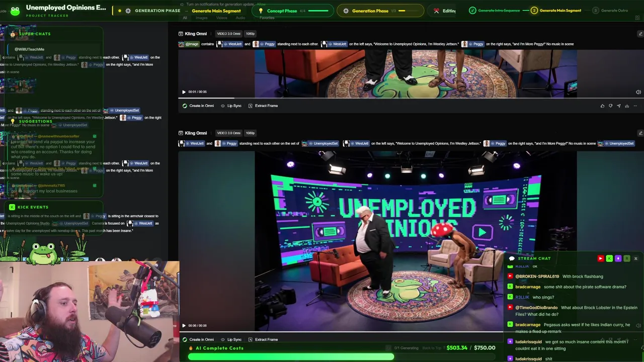Switch to the Audio filter tab
Image resolution: width=644 pixels, height=362 pixels.
coord(240,18)
